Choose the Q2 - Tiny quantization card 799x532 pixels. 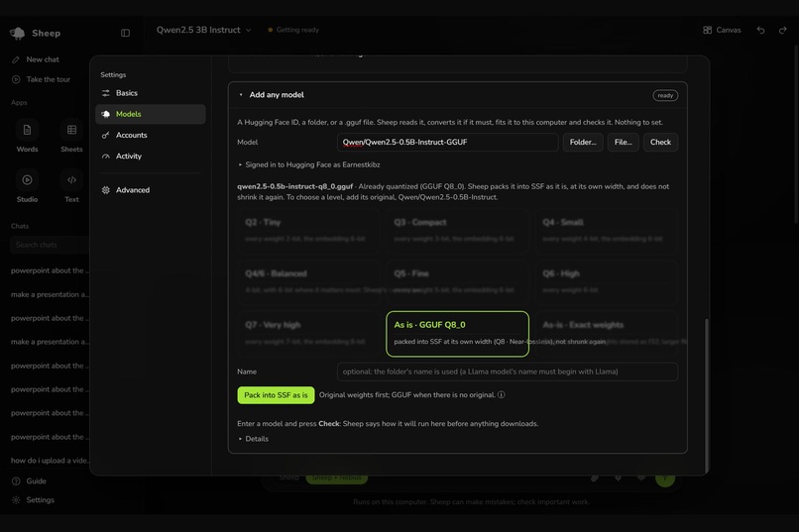tap(308, 231)
